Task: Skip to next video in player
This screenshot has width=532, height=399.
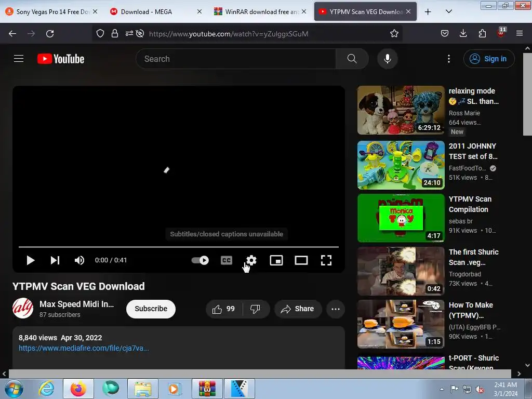Action: (55, 260)
